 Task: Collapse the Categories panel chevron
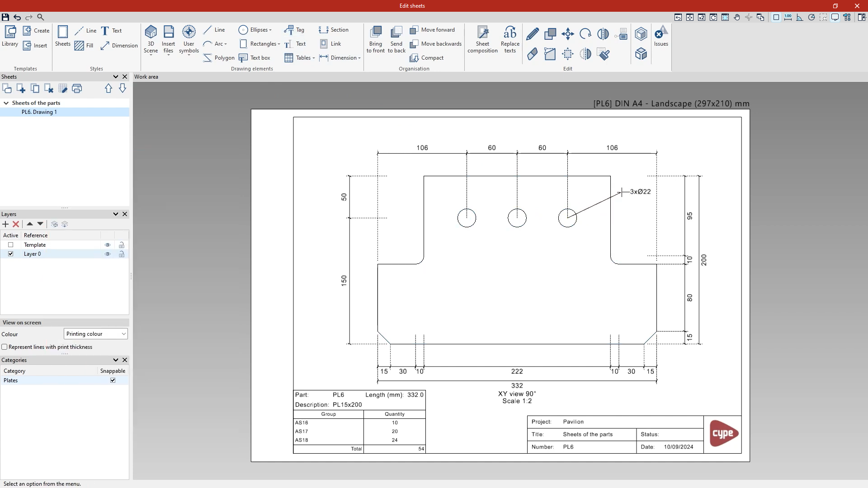(116, 360)
